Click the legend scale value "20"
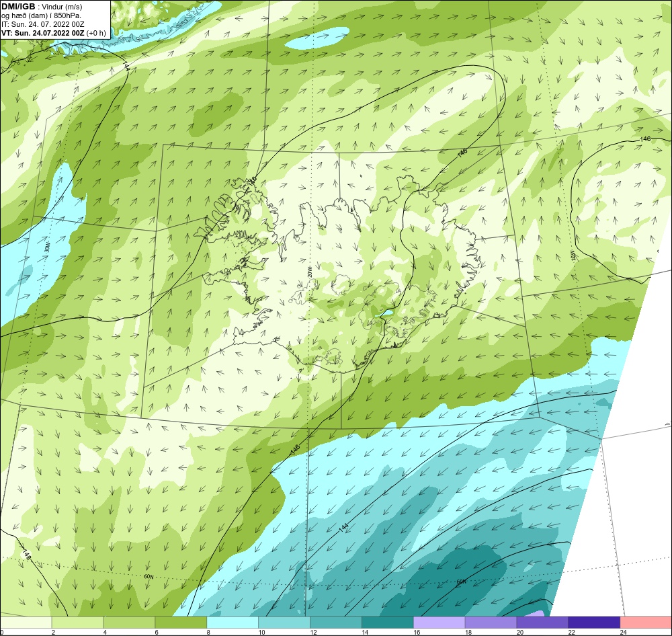Viewport: 672px width, 636px height. [x=520, y=632]
